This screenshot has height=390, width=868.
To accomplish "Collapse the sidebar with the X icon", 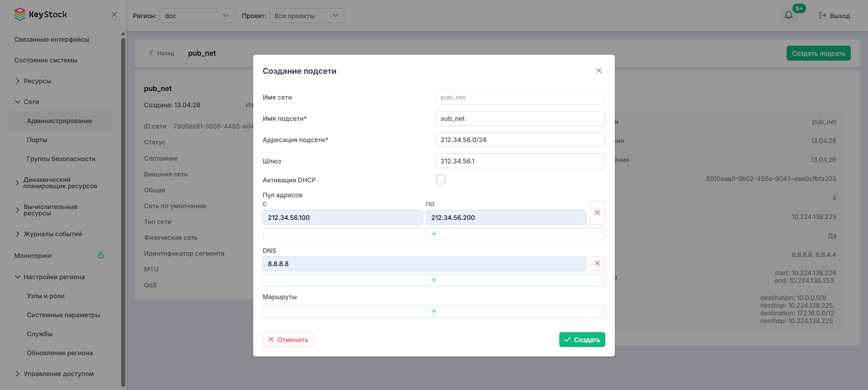I will click(114, 14).
